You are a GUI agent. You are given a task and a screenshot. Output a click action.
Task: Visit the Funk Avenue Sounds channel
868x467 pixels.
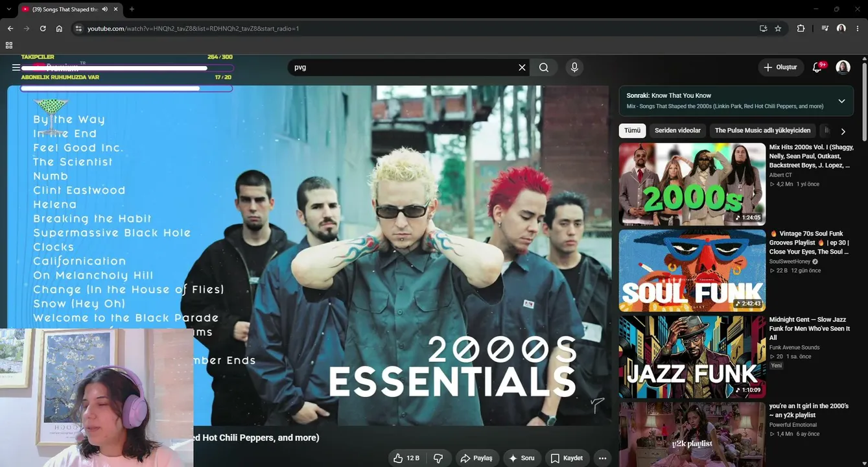pos(794,348)
